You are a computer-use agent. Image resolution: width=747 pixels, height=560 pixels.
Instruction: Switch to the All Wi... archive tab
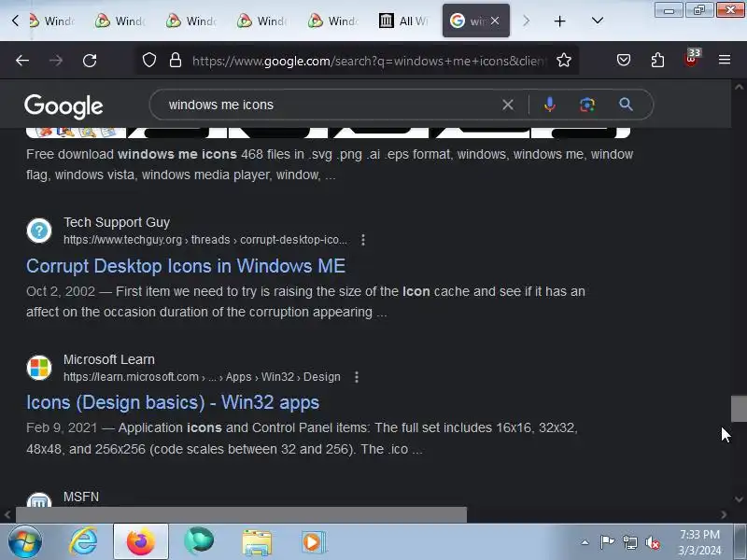click(404, 21)
